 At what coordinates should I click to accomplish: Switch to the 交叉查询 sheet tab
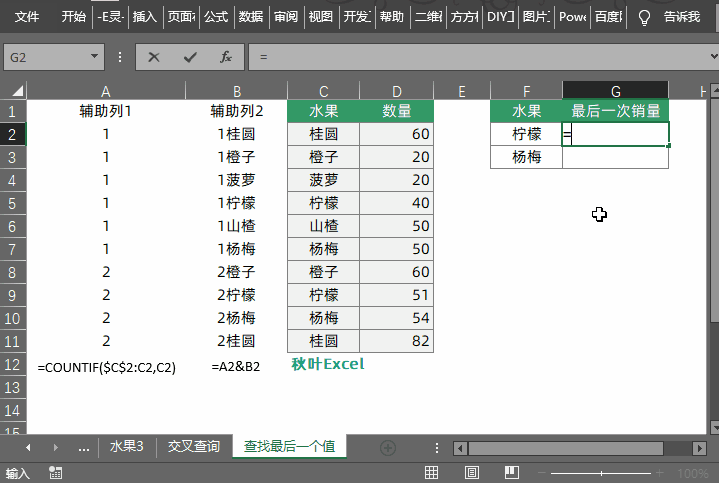193,447
